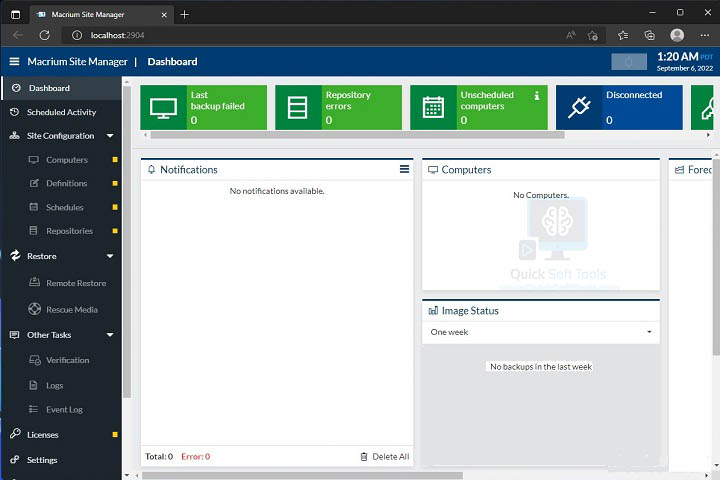The width and height of the screenshot is (720, 480).
Task: Open the hamburger menu beside Macrium Site Manager
Action: point(14,61)
